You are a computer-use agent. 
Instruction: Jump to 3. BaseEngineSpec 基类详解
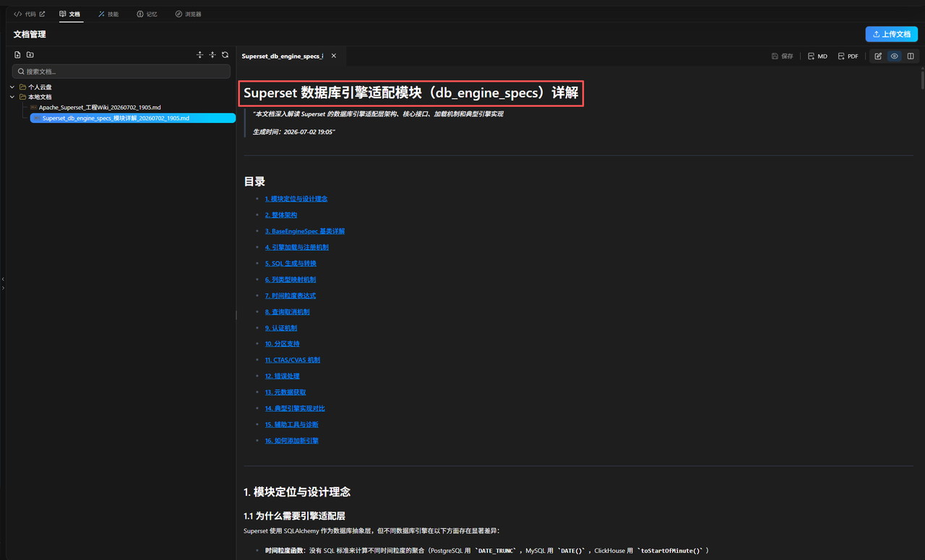click(x=305, y=231)
